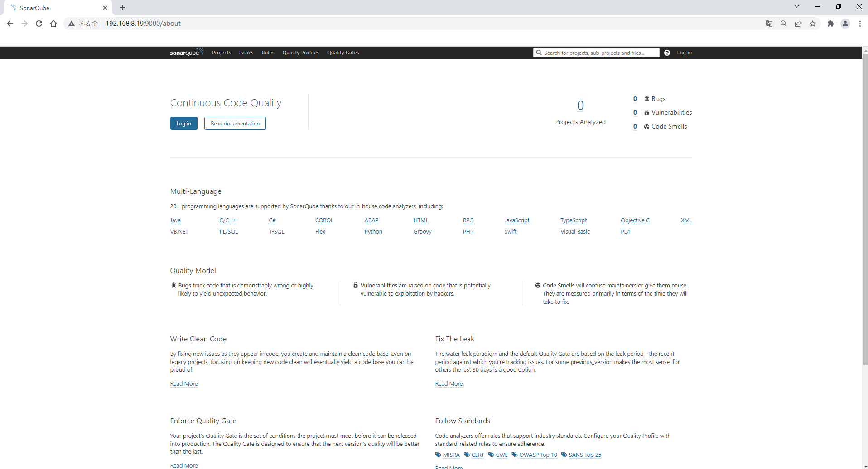The image size is (868, 469).
Task: Click the not-secure warning icon
Action: point(72,24)
